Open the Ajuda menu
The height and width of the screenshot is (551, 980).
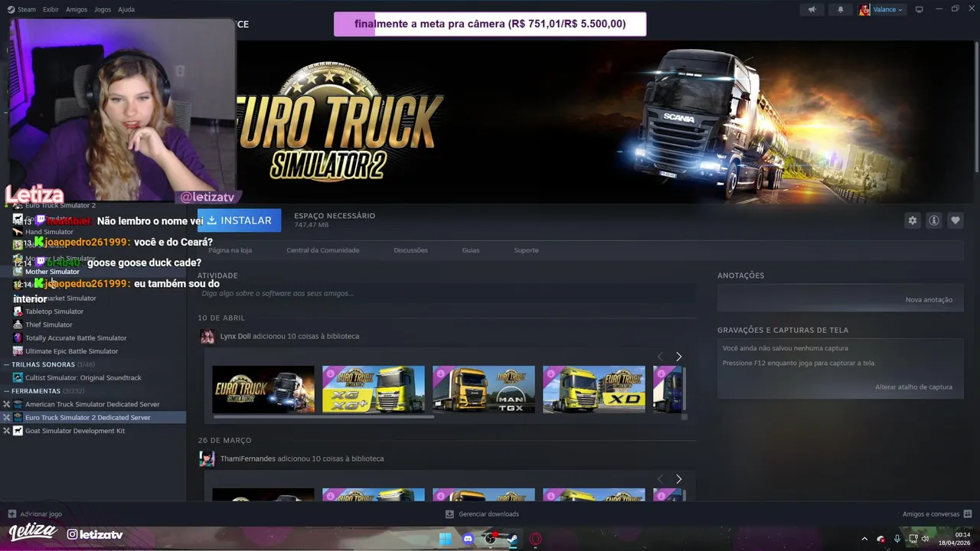[126, 9]
